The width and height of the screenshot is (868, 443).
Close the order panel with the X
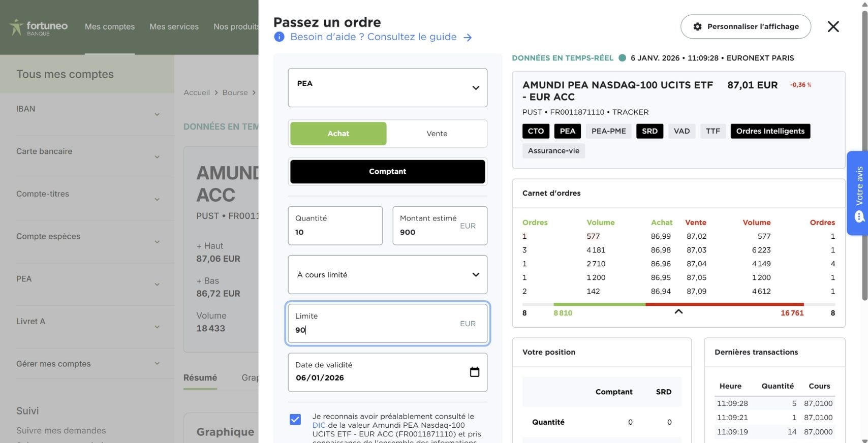833,26
